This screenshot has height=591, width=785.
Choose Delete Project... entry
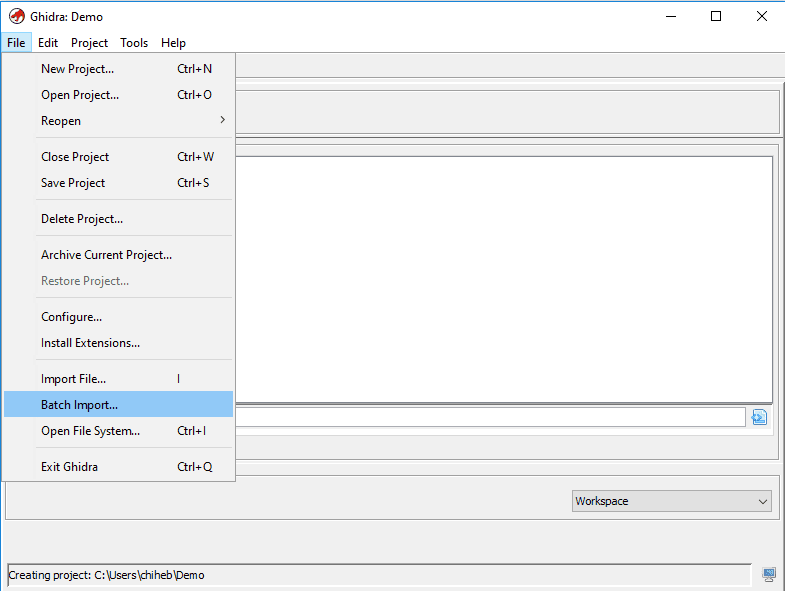(x=119, y=219)
